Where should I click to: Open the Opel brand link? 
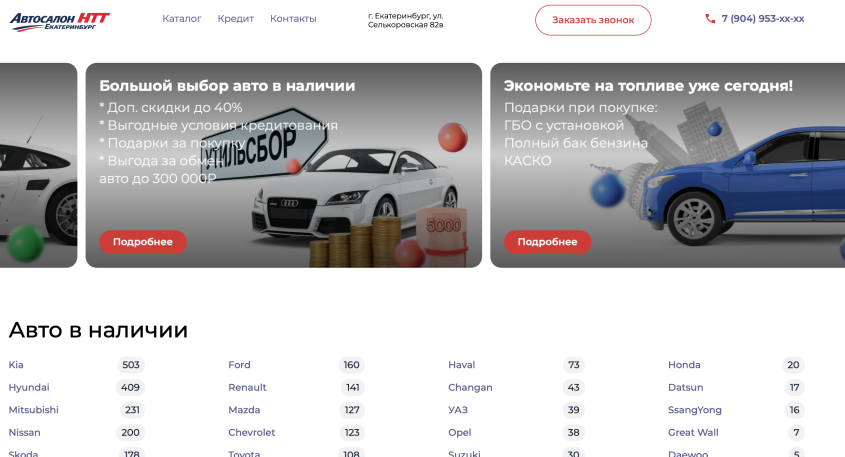pyautogui.click(x=460, y=433)
